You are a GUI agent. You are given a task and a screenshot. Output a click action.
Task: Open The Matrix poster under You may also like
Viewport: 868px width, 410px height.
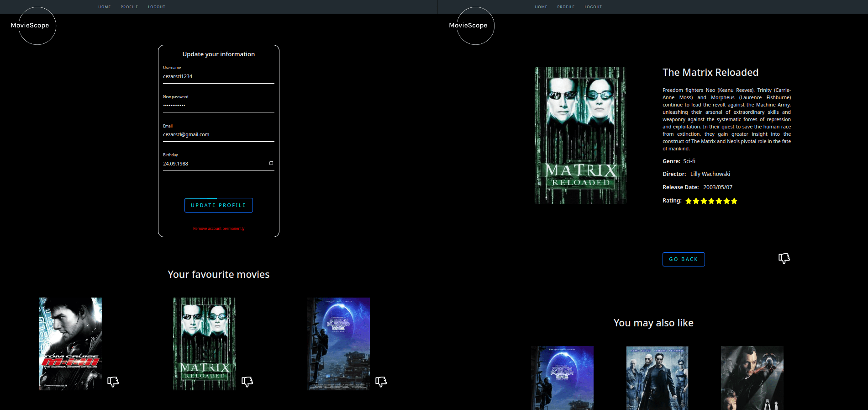click(657, 378)
